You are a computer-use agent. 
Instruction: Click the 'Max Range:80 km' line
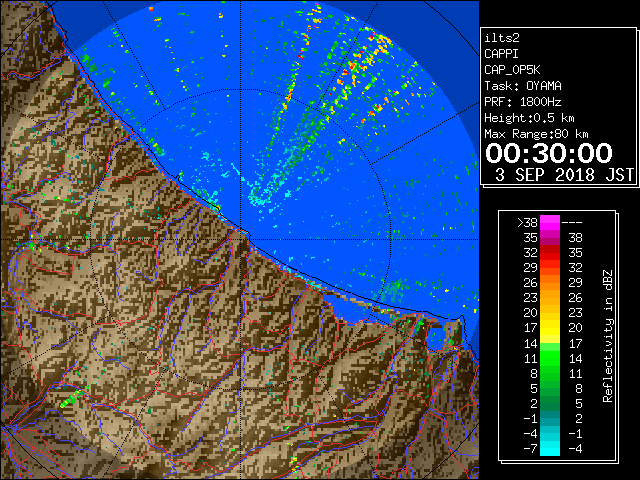pos(536,134)
